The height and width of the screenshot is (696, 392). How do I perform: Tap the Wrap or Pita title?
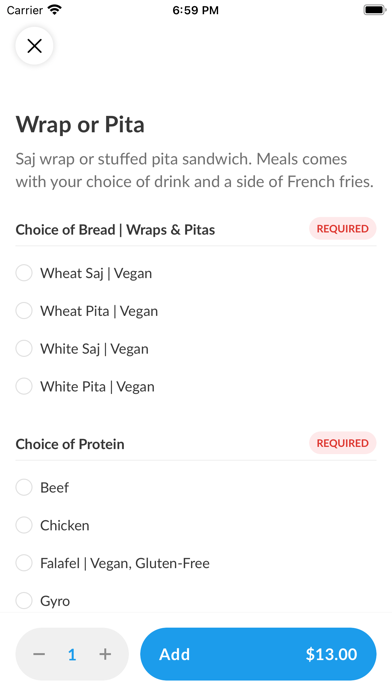80,124
